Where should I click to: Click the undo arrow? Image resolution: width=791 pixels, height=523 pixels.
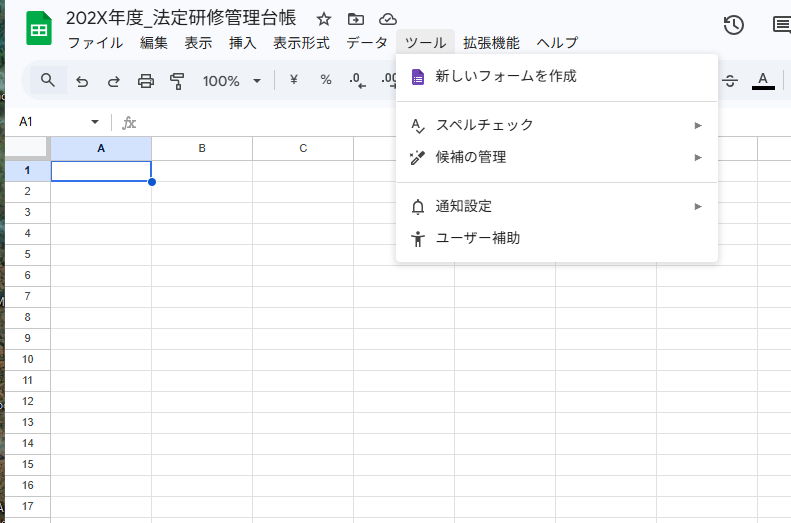[x=82, y=81]
